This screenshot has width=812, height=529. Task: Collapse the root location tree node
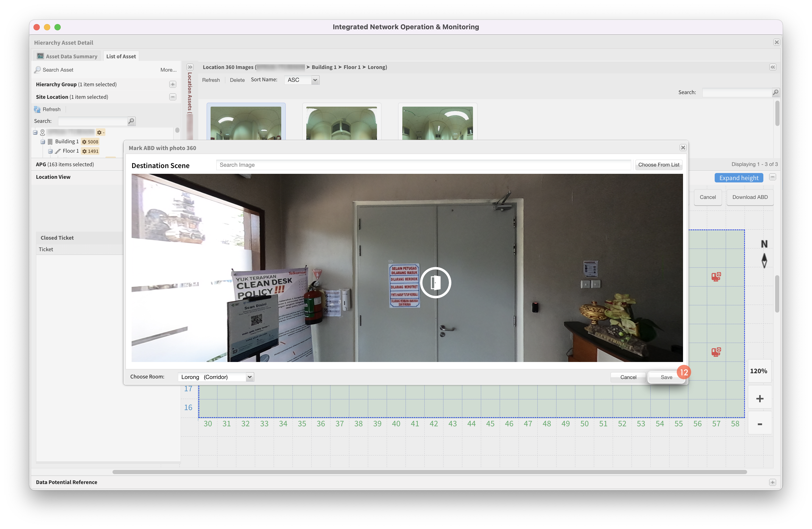coord(35,132)
